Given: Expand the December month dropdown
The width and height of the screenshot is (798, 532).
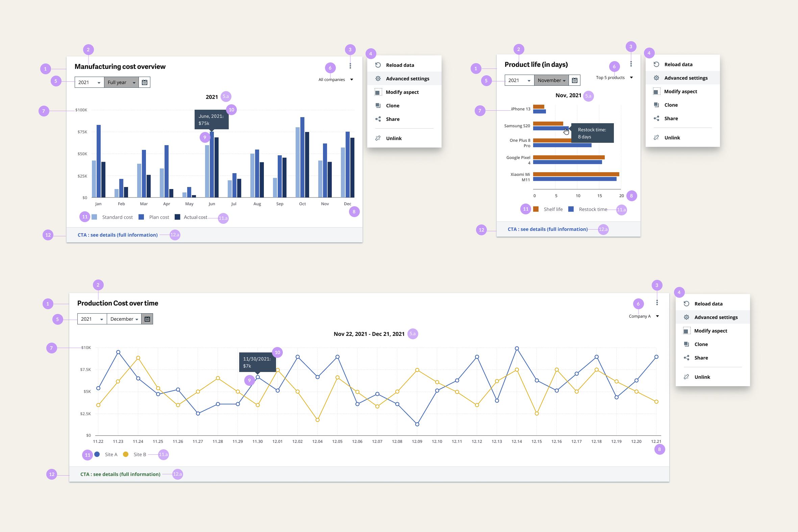Looking at the screenshot, I should [124, 319].
